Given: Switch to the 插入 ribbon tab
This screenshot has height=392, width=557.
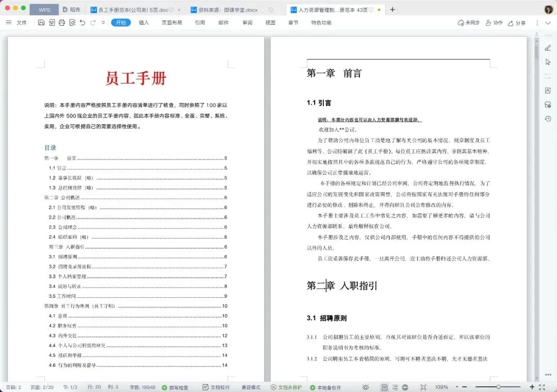Looking at the screenshot, I should (x=144, y=23).
